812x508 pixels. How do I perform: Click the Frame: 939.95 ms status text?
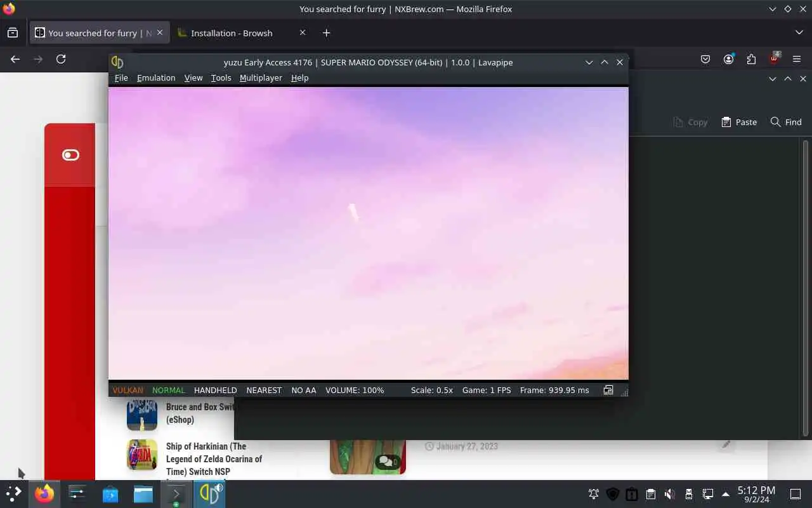tap(554, 390)
